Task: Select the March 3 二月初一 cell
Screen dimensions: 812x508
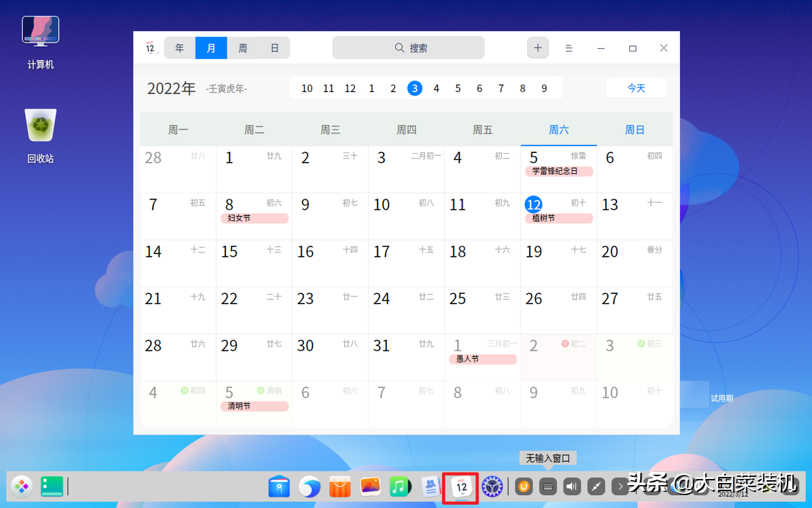Action: pyautogui.click(x=407, y=169)
